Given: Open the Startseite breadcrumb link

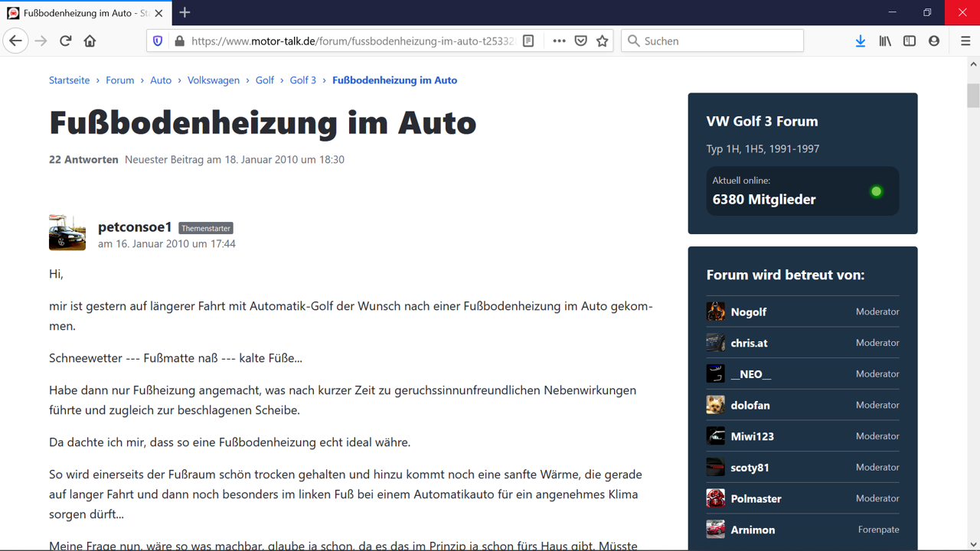Looking at the screenshot, I should (x=69, y=80).
